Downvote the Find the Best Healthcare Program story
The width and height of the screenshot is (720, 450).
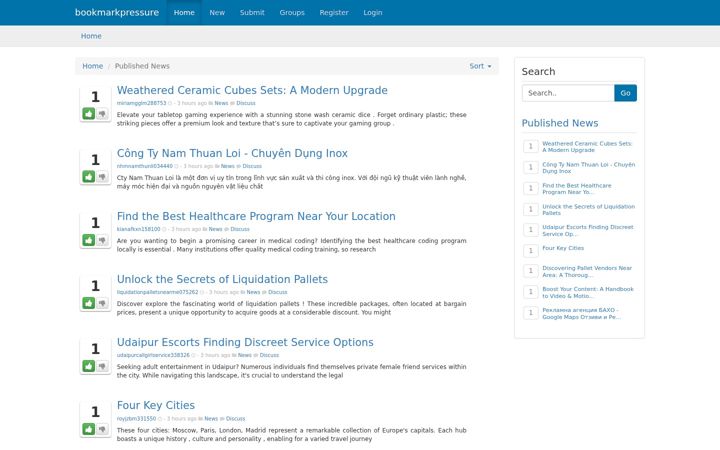pyautogui.click(x=102, y=240)
